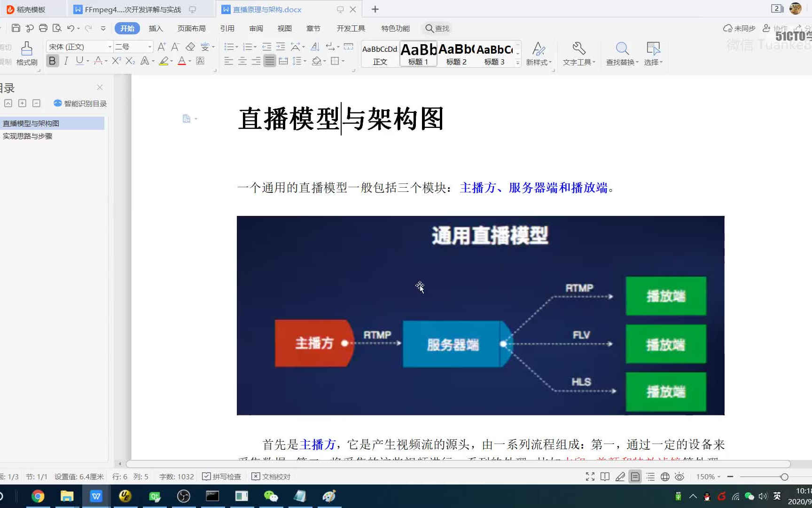Click the zoom slider handle
Viewport: 812px width, 508px height.
(784, 476)
